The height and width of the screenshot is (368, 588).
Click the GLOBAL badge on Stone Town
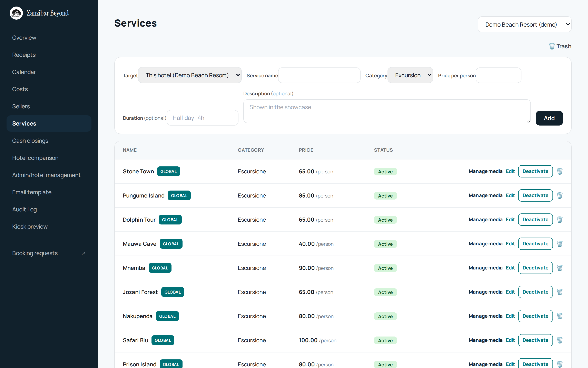point(168,171)
